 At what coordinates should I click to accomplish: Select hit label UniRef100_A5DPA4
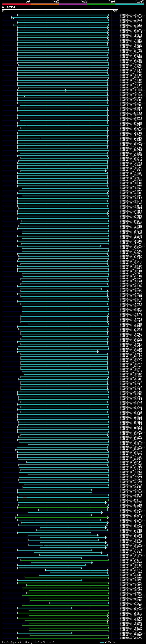point(131,281)
